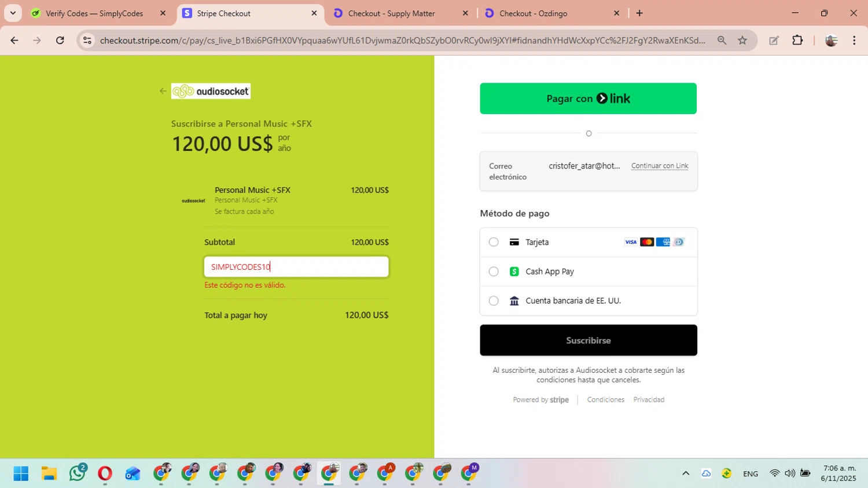Select Cuenta bancaria de EE. UU. radio

tap(494, 300)
